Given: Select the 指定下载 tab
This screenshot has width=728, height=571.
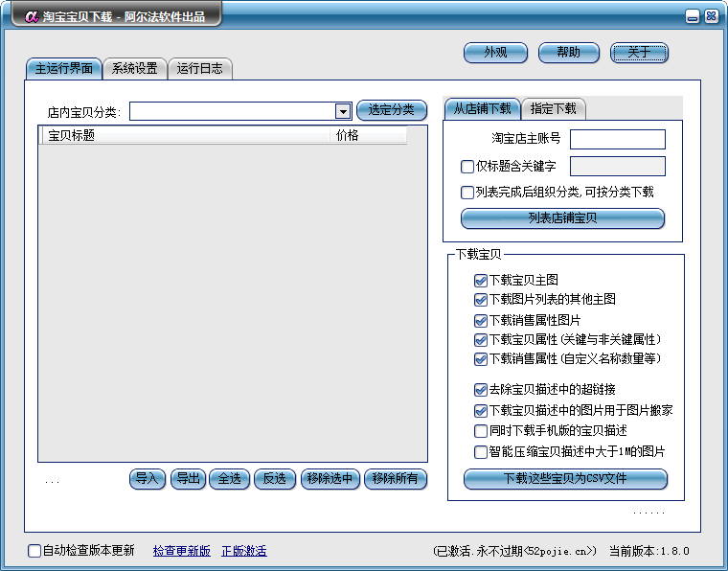Looking at the screenshot, I should point(553,108).
